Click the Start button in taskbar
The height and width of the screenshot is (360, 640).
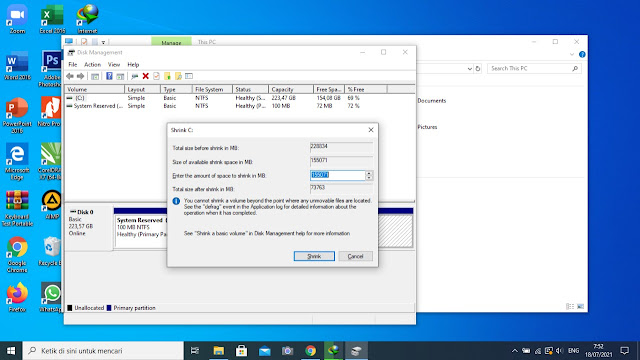(x=11, y=351)
